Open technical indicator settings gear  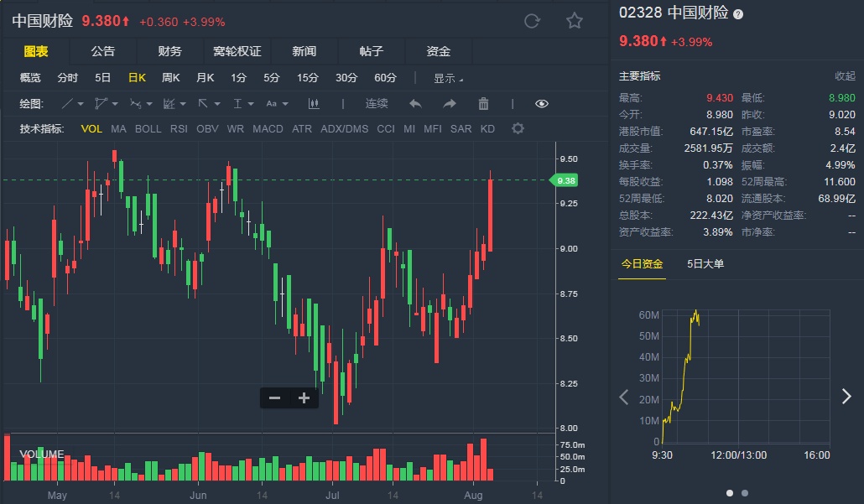pyautogui.click(x=518, y=128)
